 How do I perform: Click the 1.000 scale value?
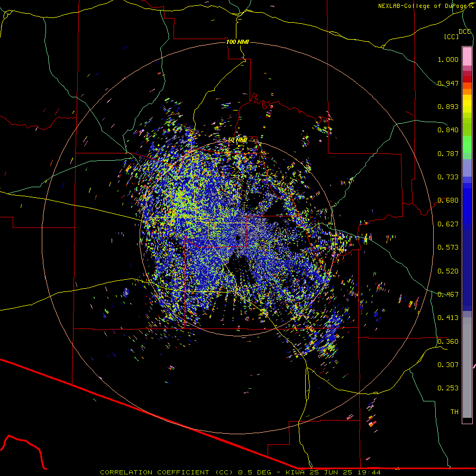[448, 59]
